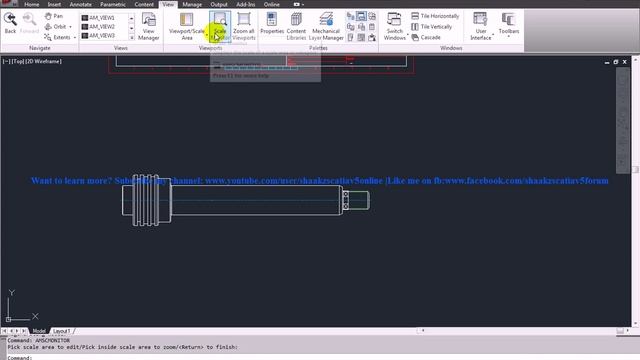Switch to the Home ribbon tab

pyautogui.click(x=31, y=4)
